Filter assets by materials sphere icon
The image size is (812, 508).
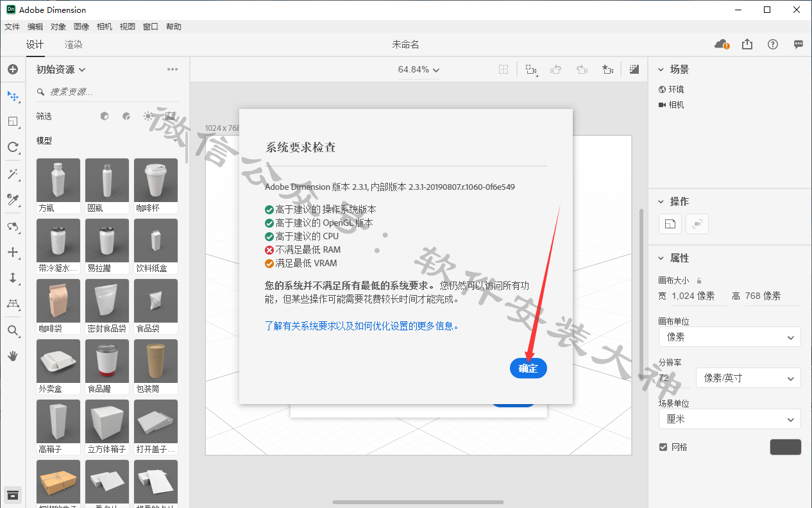click(126, 116)
